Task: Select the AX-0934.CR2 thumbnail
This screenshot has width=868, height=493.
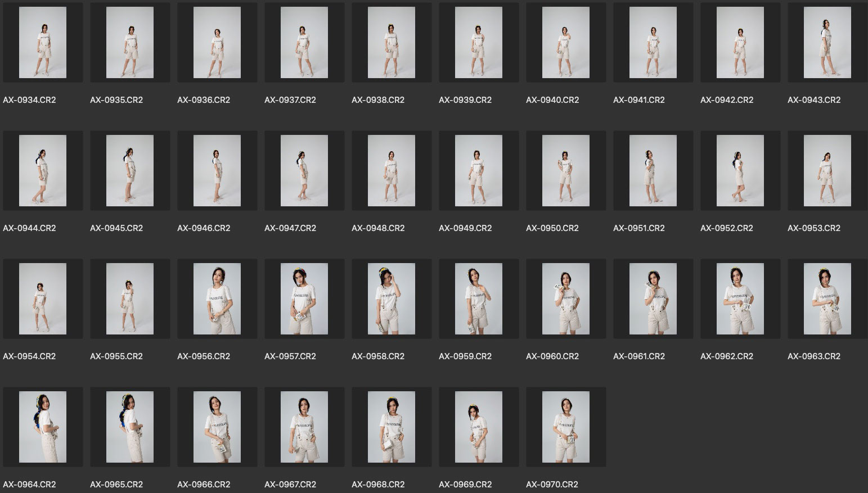Action: (43, 43)
